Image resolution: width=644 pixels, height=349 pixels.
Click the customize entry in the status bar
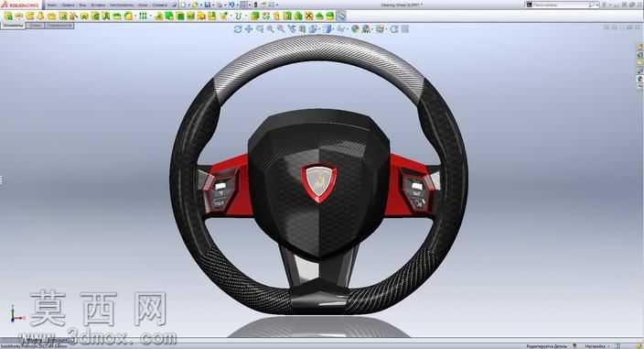coord(595,346)
